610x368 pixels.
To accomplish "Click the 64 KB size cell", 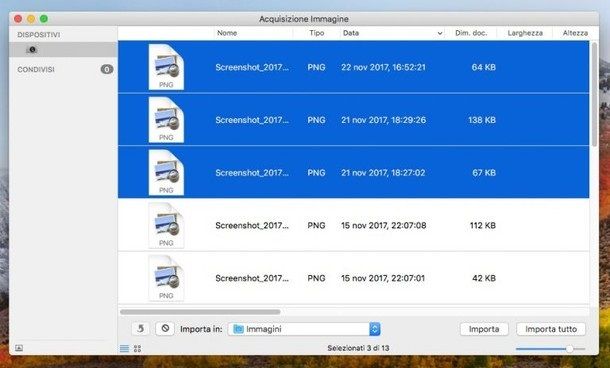I will (484, 67).
